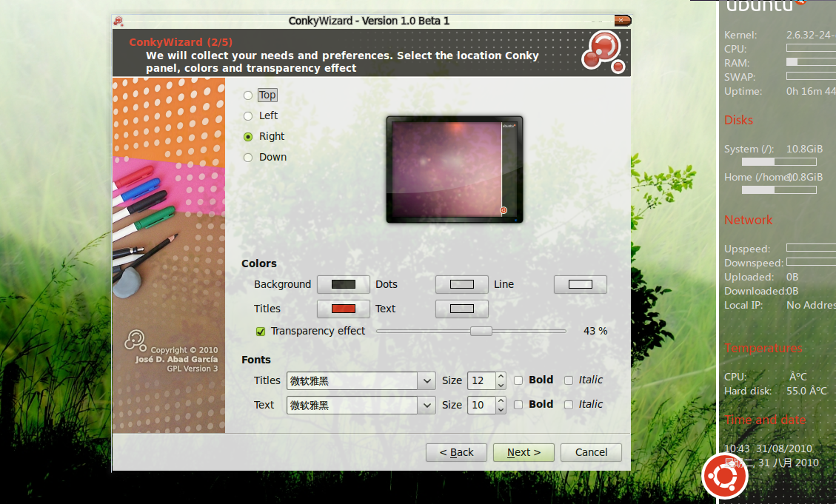
Task: Select the Top location option
Action: pos(248,95)
